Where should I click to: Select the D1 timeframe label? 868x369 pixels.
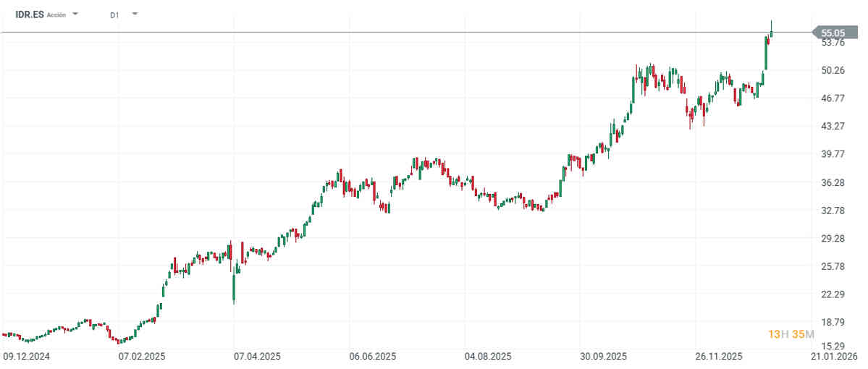pos(114,14)
